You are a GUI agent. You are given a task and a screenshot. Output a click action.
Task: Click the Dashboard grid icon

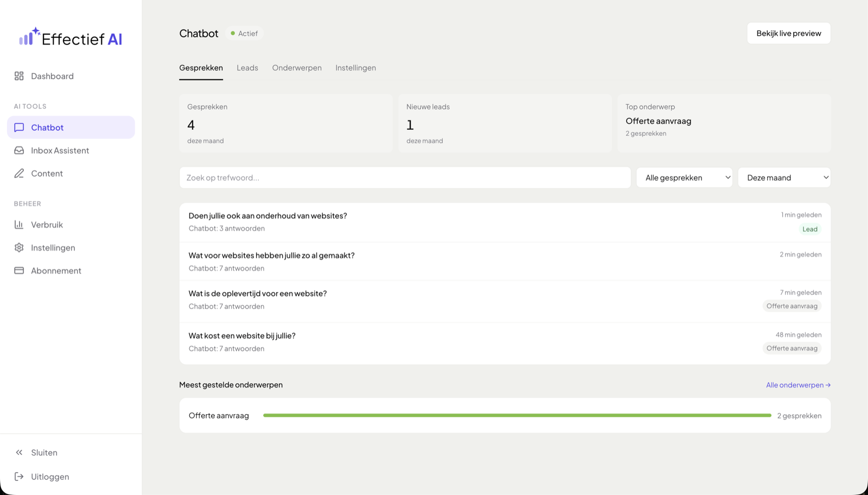[19, 76]
